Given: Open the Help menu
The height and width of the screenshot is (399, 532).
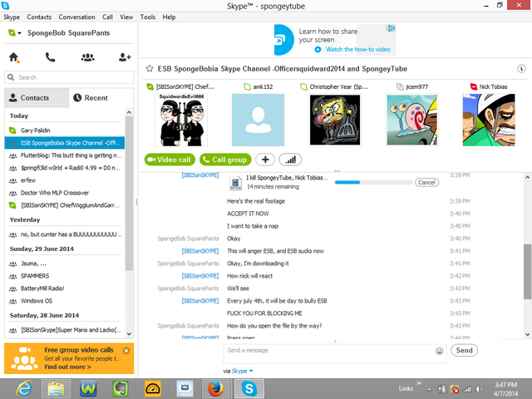Looking at the screenshot, I should (x=169, y=17).
